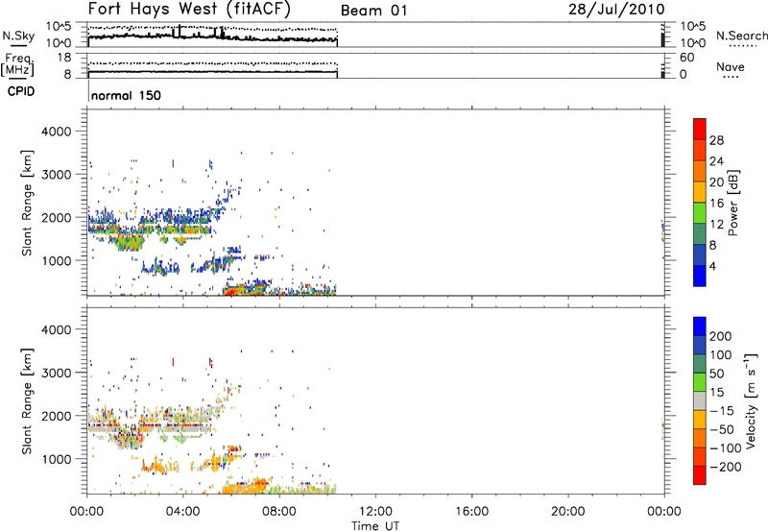768x532 pixels.
Task: Click the "Nave" legend label
Action: click(x=731, y=67)
